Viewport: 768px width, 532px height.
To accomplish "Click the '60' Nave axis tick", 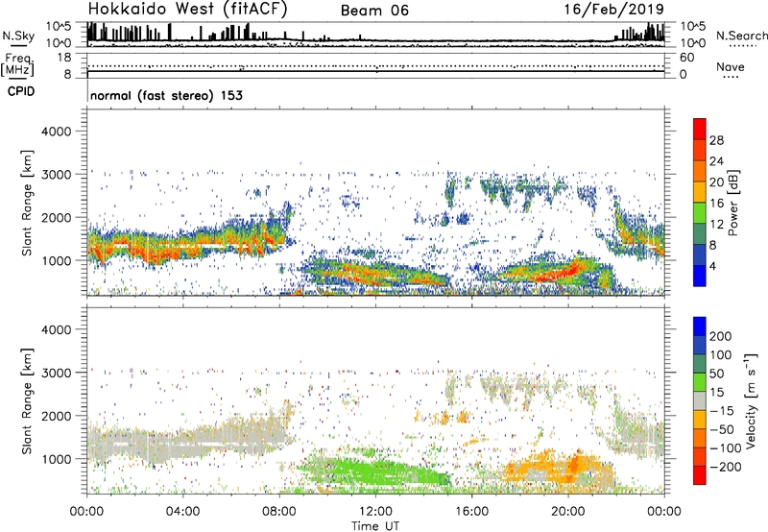I will pos(687,58).
